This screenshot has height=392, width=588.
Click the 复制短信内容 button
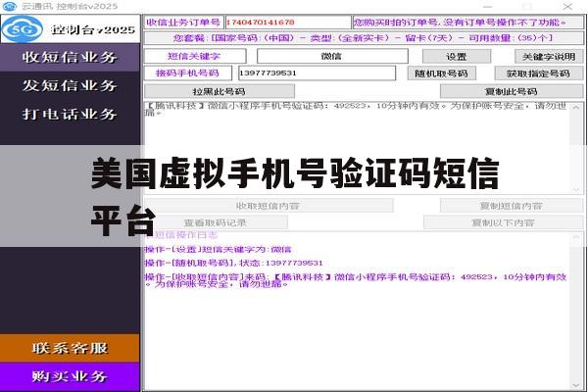point(512,206)
